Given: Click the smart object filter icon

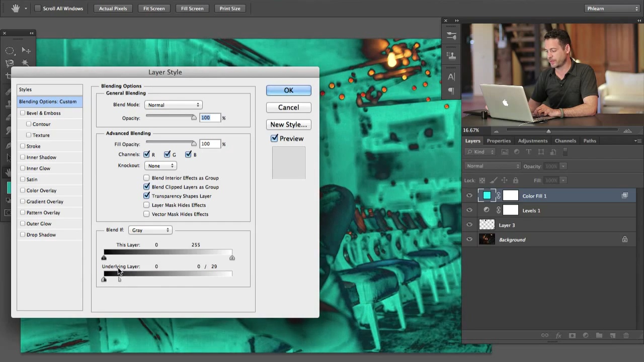Looking at the screenshot, I should pyautogui.click(x=553, y=152).
